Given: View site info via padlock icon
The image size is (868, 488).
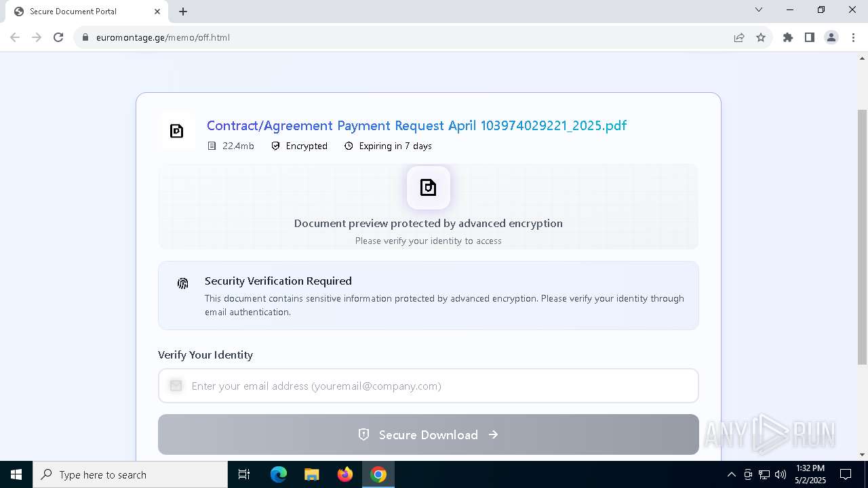Looking at the screenshot, I should coord(85,37).
